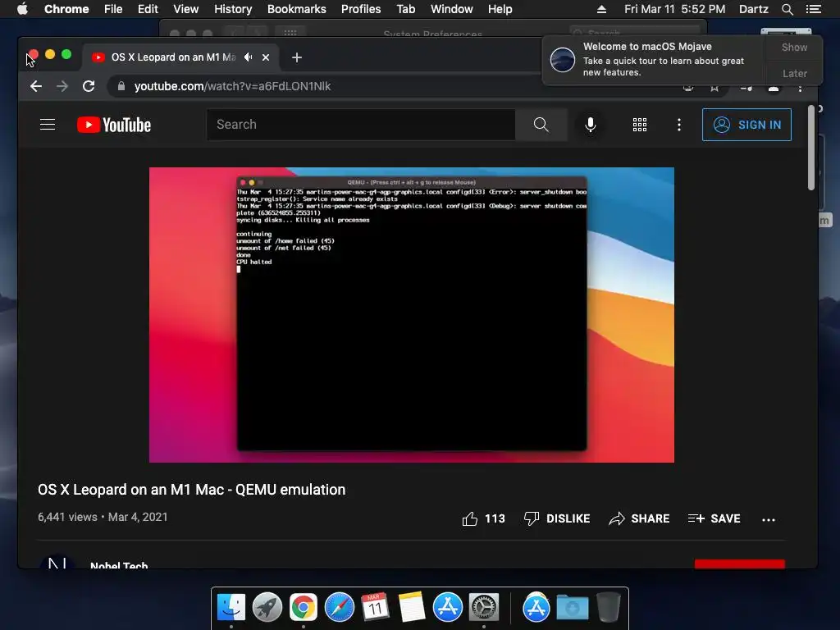
Task: View site info via lock icon
Action: tap(121, 86)
